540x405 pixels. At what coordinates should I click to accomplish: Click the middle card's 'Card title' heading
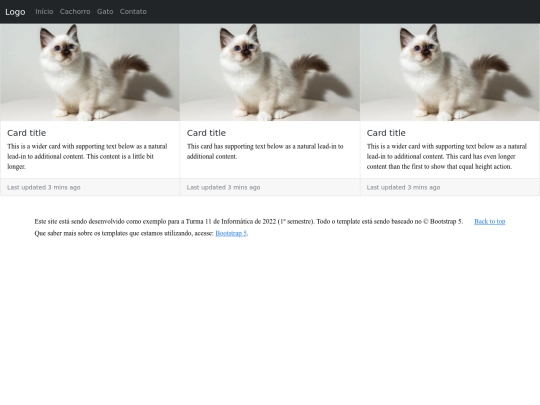click(x=206, y=133)
